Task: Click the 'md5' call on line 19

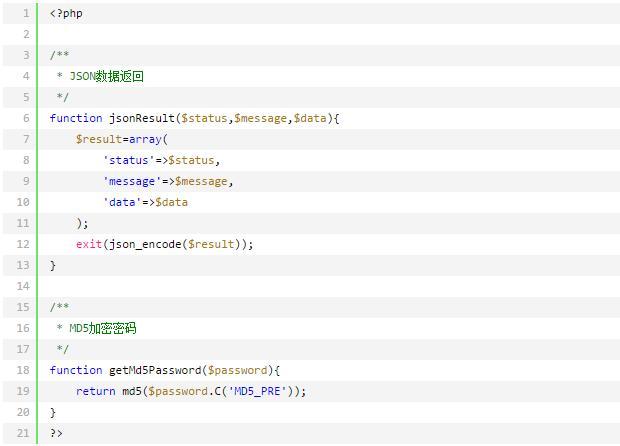Action: pyautogui.click(x=132, y=391)
